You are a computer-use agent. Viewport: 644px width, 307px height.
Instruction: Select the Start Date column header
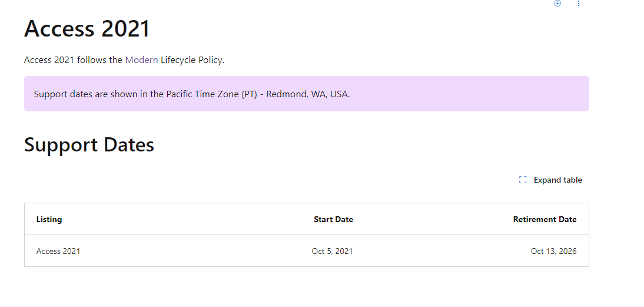coord(333,219)
